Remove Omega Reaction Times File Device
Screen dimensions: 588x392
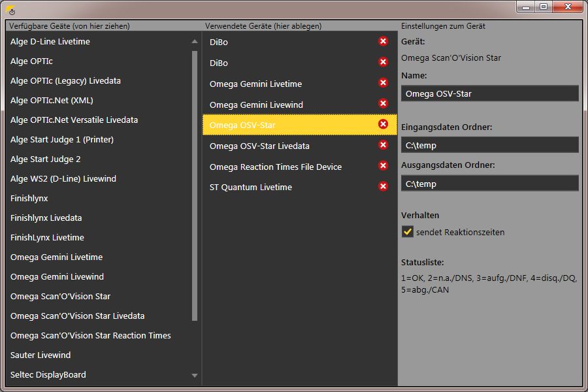point(383,165)
